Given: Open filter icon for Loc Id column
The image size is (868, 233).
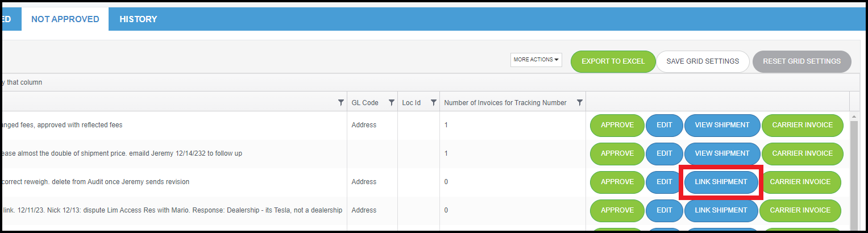Looking at the screenshot, I should point(434,103).
